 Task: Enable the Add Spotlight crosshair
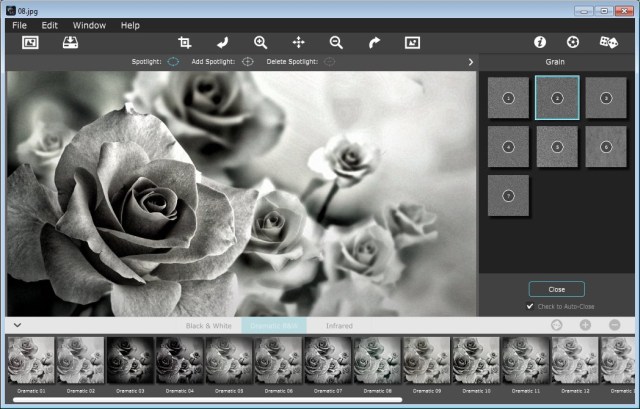point(248,62)
